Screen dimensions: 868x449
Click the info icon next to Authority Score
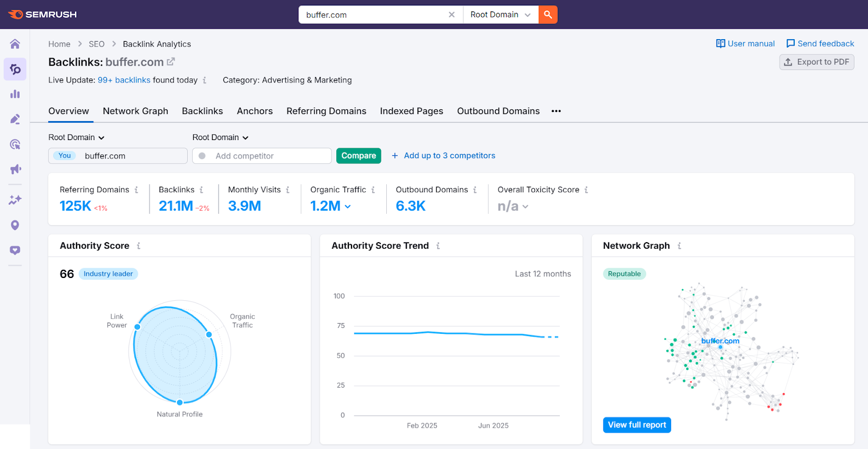point(139,246)
